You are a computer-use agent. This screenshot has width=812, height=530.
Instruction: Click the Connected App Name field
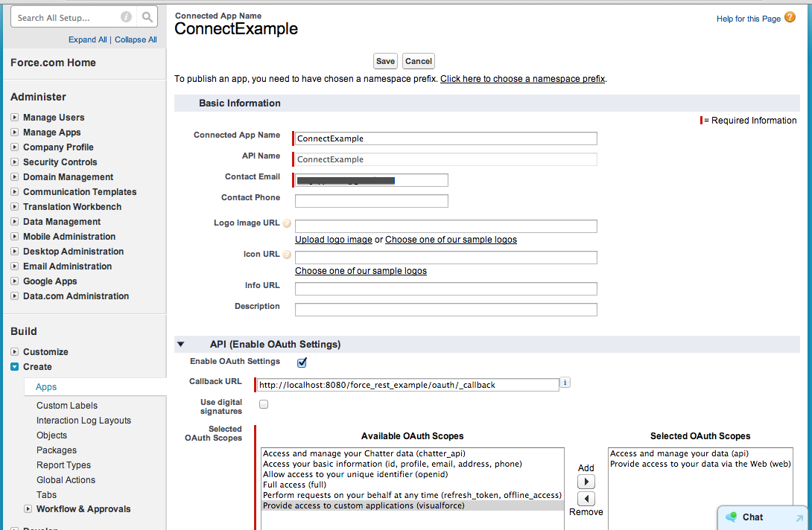pos(446,138)
